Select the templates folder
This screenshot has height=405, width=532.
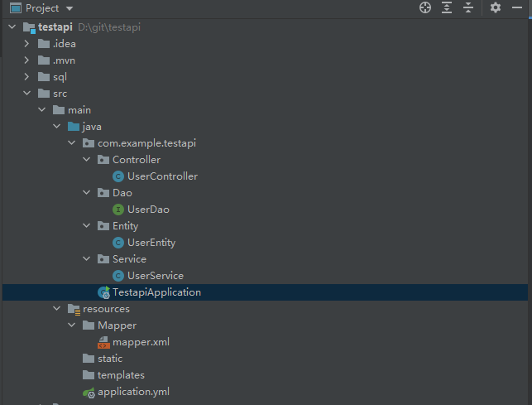coord(121,375)
